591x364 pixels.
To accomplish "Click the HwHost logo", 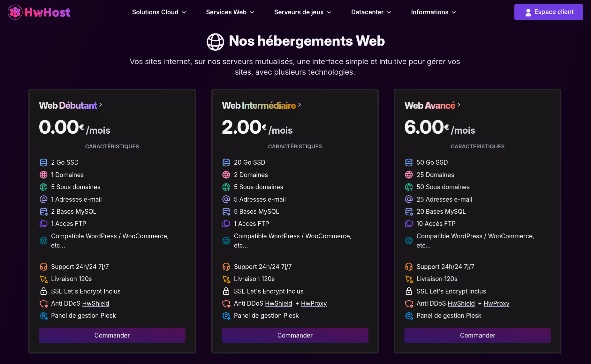I will (39, 12).
